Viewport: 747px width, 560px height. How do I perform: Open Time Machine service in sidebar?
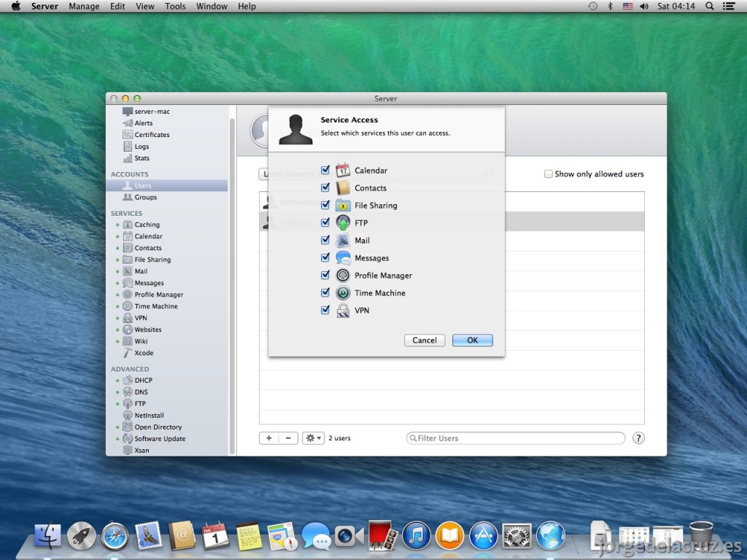tap(150, 306)
